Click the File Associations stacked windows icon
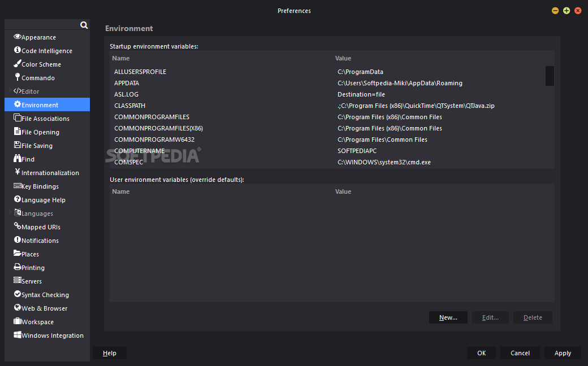 18,117
